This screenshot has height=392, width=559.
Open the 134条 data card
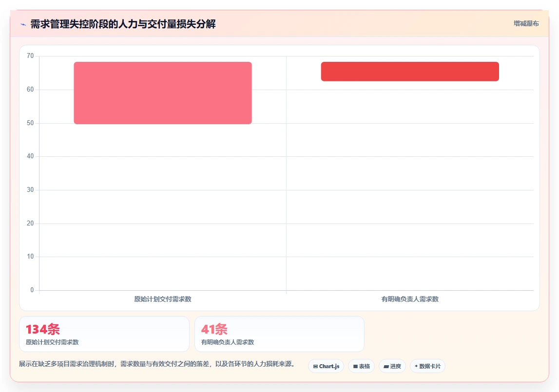tap(104, 334)
